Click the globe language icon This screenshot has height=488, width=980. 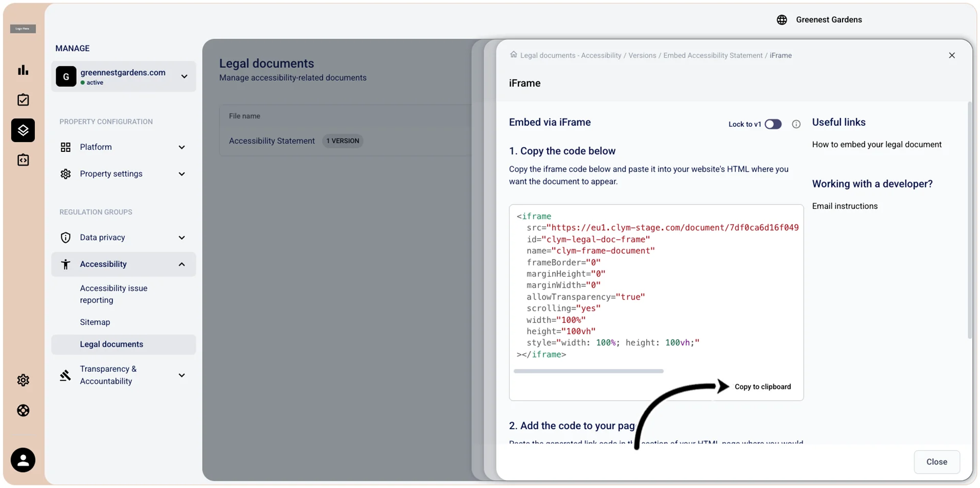click(x=782, y=20)
